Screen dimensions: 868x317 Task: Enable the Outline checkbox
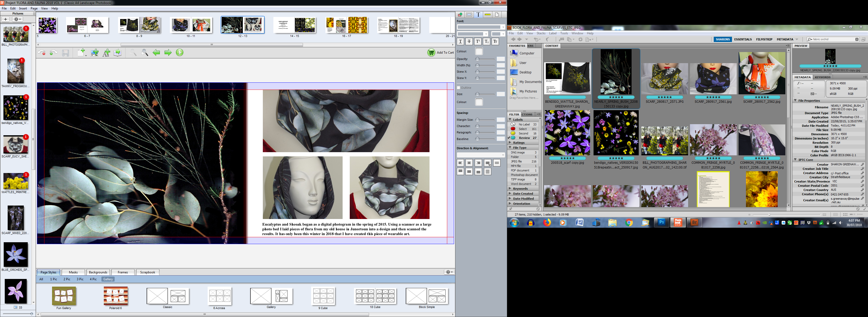coord(459,88)
